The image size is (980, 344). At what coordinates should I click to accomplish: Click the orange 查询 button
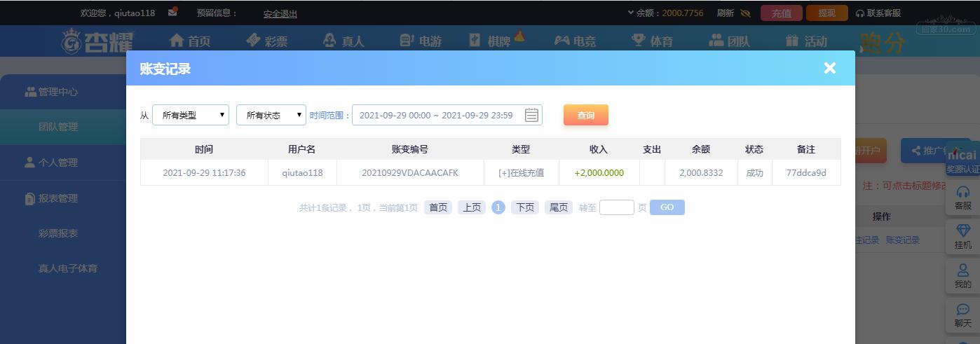point(586,115)
